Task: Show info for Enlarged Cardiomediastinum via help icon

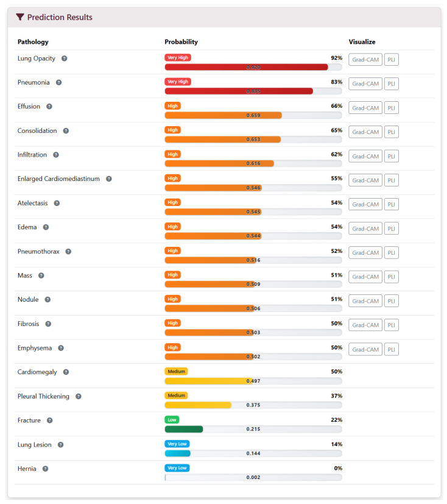Action: [109, 179]
